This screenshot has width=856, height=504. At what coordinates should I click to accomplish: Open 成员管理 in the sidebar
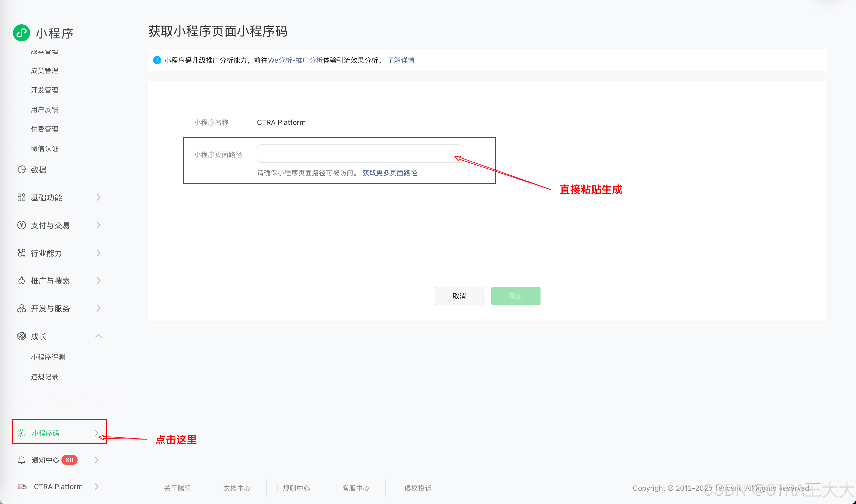[44, 71]
